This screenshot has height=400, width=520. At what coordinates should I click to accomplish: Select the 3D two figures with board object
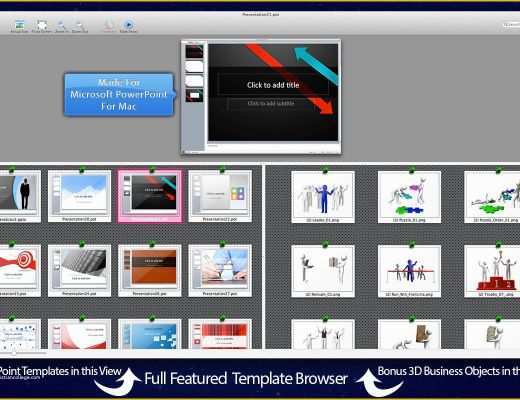pos(323,271)
